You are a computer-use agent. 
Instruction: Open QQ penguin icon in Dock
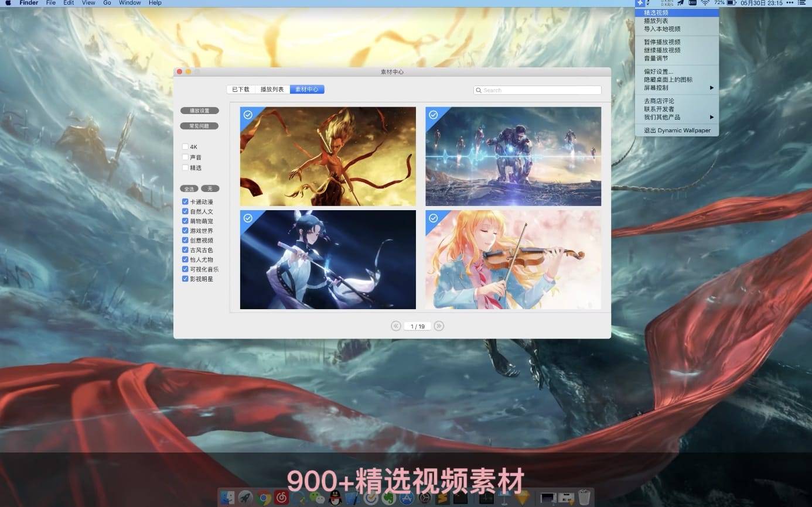click(335, 498)
